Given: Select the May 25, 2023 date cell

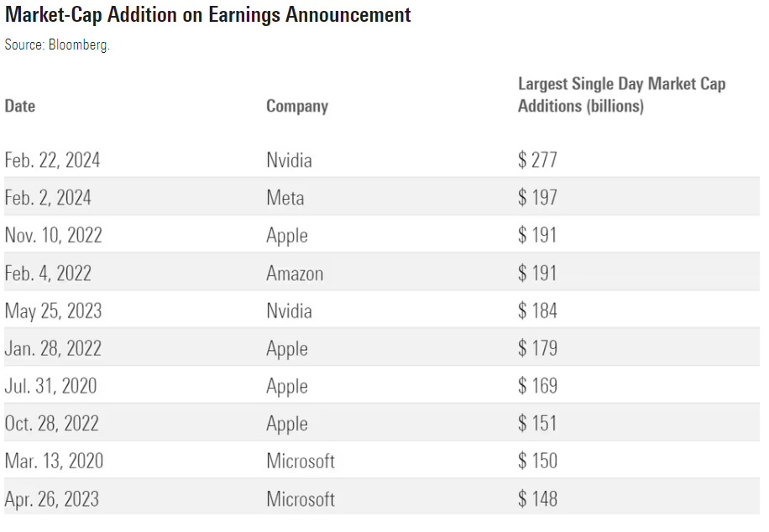Looking at the screenshot, I should (53, 311).
